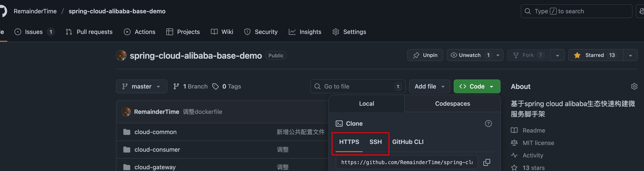Open the 调整dockerfile commit message
The height and width of the screenshot is (171, 644).
point(203,112)
